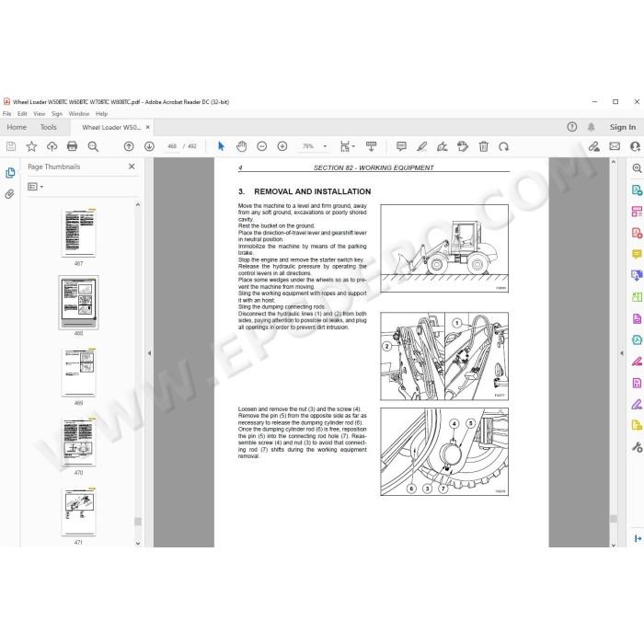Select the Hand pan tool
This screenshot has width=644, height=644.
pyautogui.click(x=241, y=146)
